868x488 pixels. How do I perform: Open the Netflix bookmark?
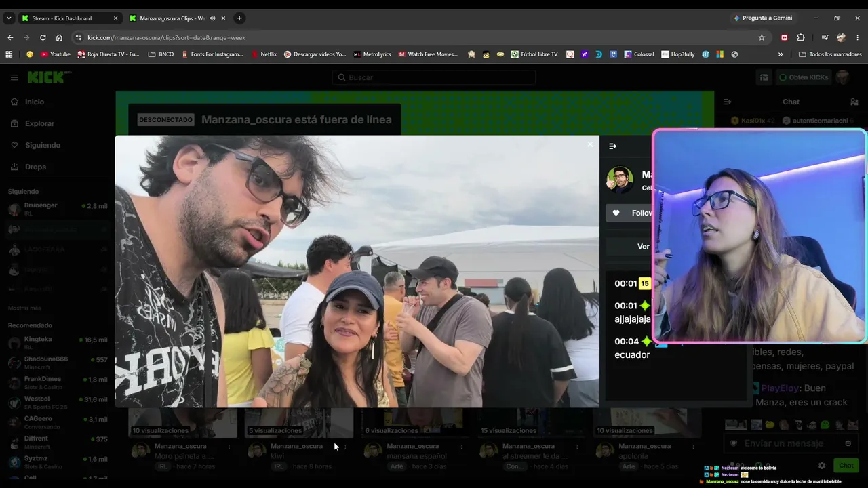click(264, 54)
